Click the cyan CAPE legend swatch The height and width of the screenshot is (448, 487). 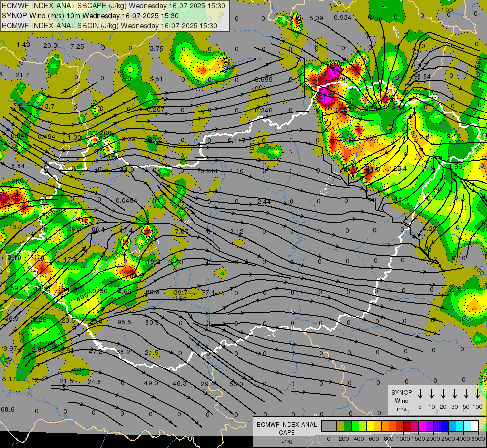point(460,426)
